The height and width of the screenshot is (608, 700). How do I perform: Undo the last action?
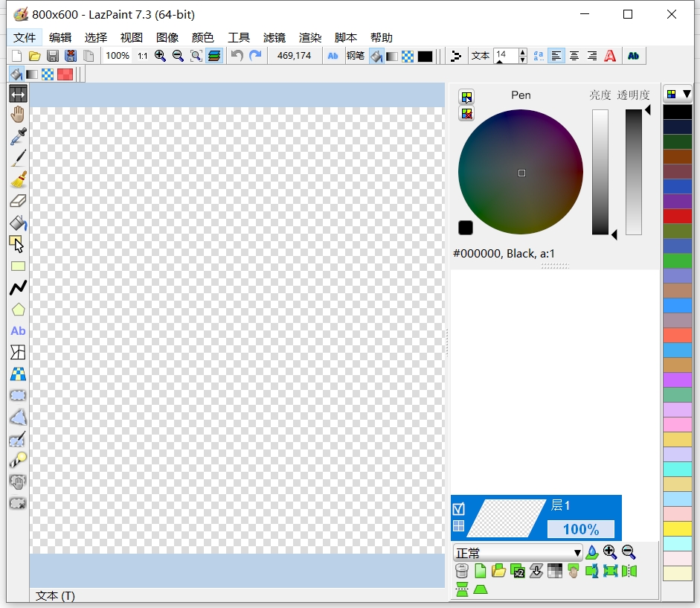click(237, 56)
